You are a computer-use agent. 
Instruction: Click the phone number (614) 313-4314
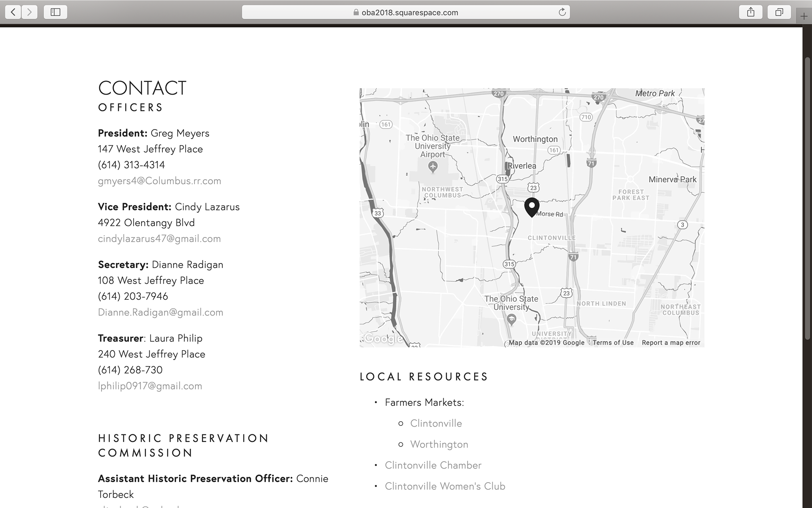[131, 165]
